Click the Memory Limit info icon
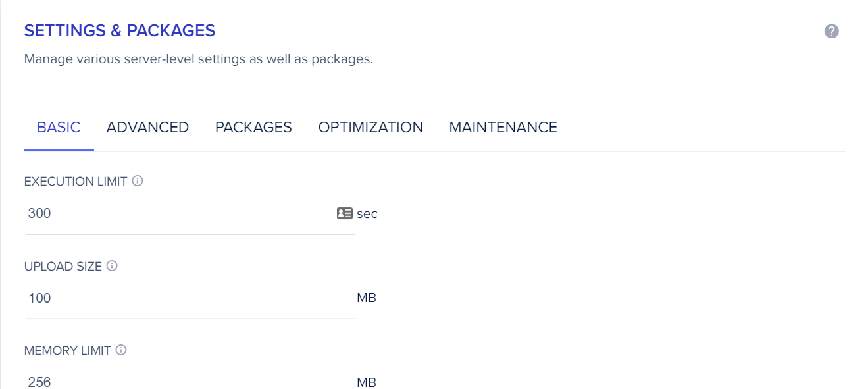Image resolution: width=868 pixels, height=389 pixels. (x=121, y=350)
